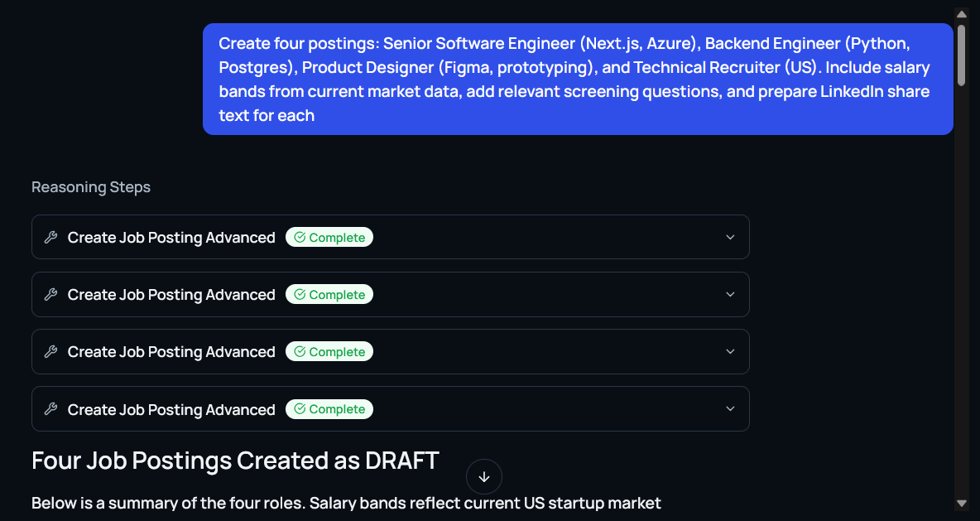Click the third step's Complete status badge
This screenshot has height=521, width=980.
point(329,352)
